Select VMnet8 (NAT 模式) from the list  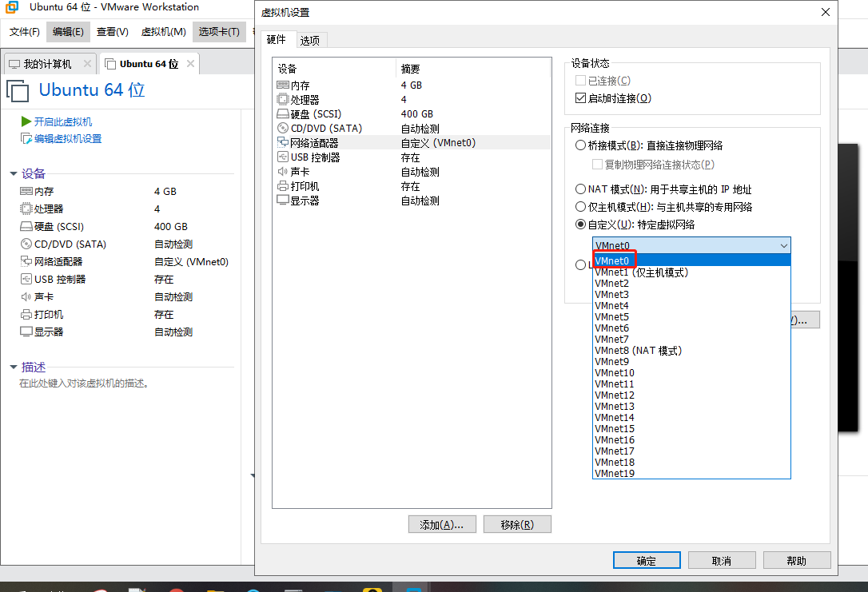(x=639, y=350)
